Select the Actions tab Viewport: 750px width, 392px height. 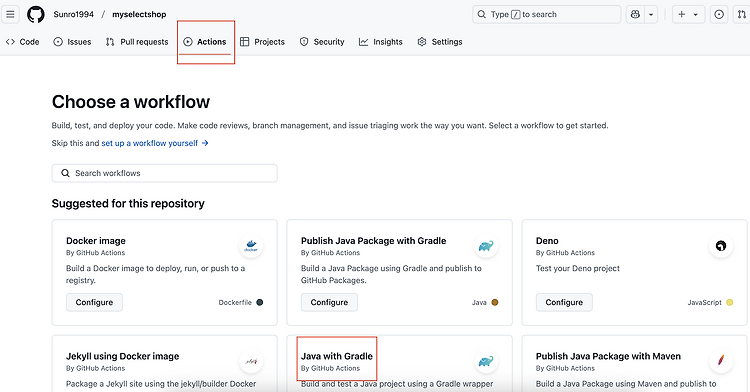click(x=205, y=42)
